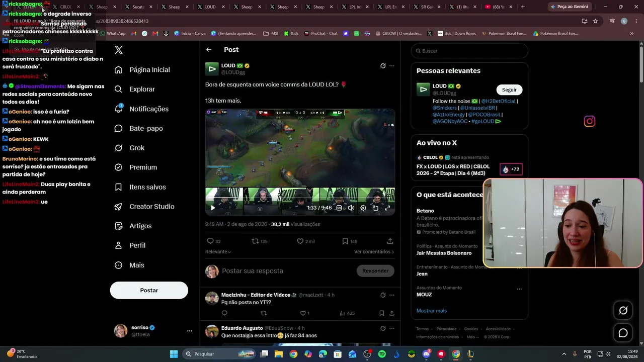The image size is (644, 362).
Task: Open Spotify from the taskbar
Action: tap(382, 354)
